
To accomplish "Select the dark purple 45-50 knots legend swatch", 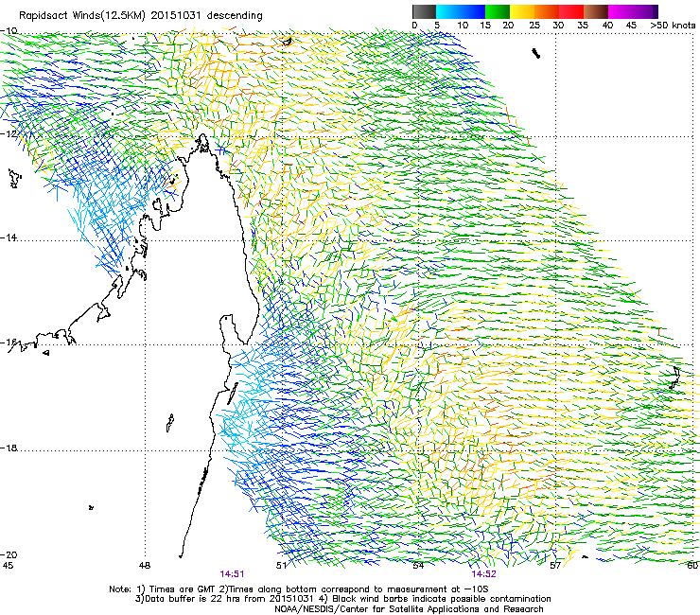I will (645, 11).
